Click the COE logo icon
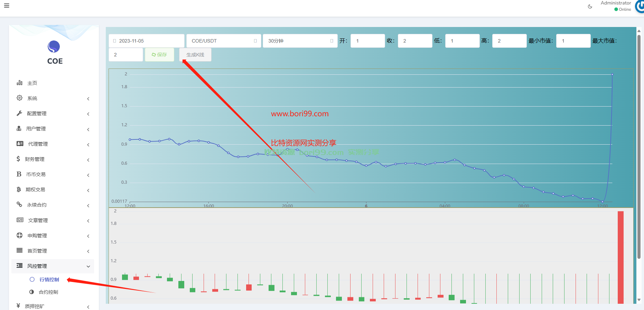Viewport: 644px width, 310px height. (x=54, y=47)
